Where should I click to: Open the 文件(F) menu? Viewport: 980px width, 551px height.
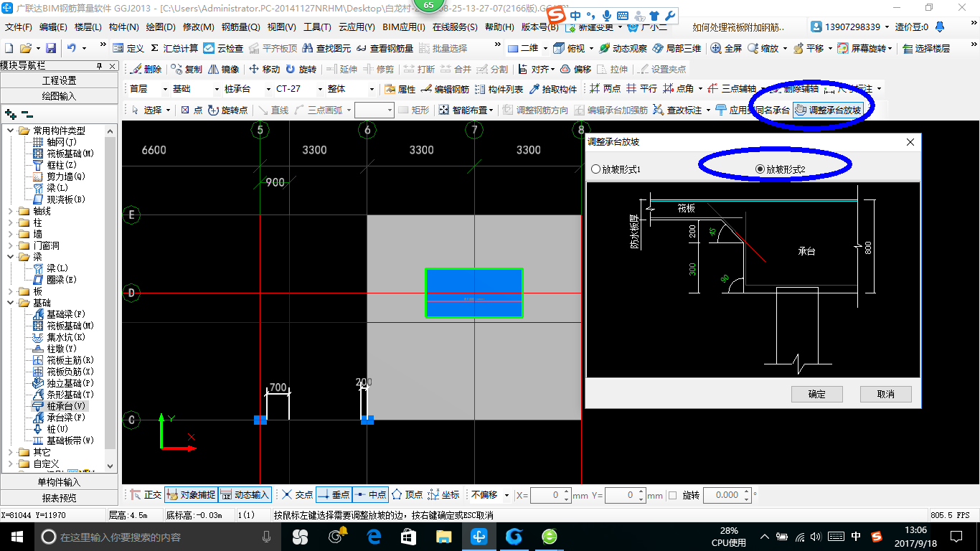[x=19, y=27]
